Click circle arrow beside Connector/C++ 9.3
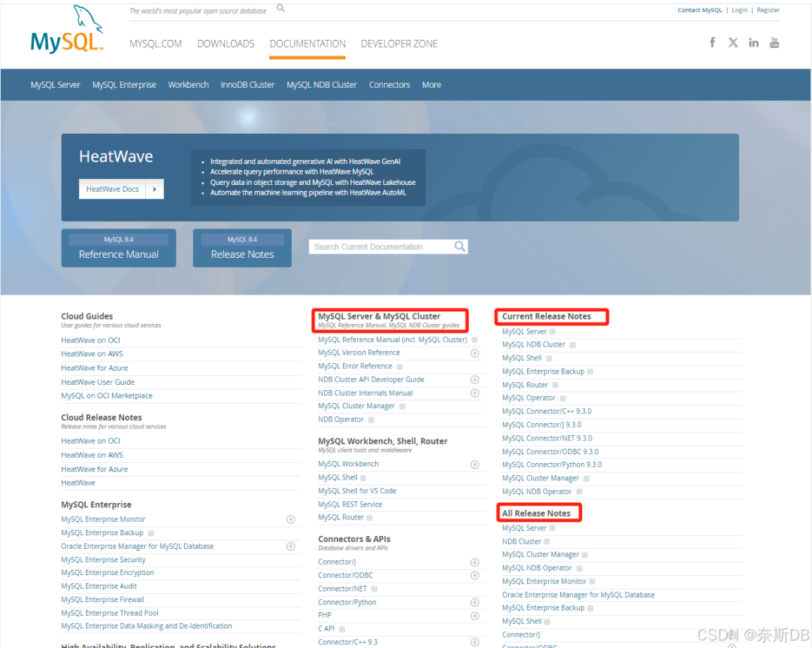 click(x=474, y=642)
